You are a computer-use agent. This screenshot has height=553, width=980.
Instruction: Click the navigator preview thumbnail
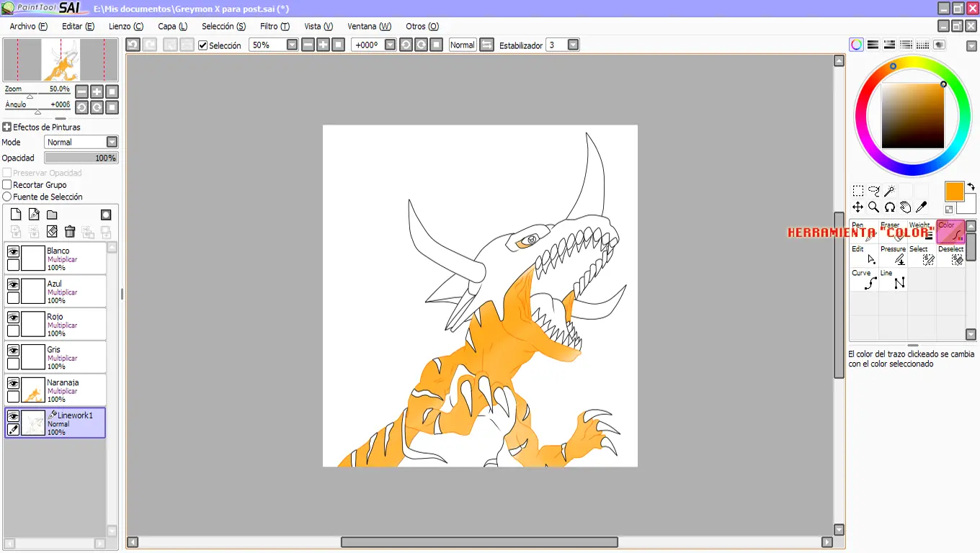[61, 60]
